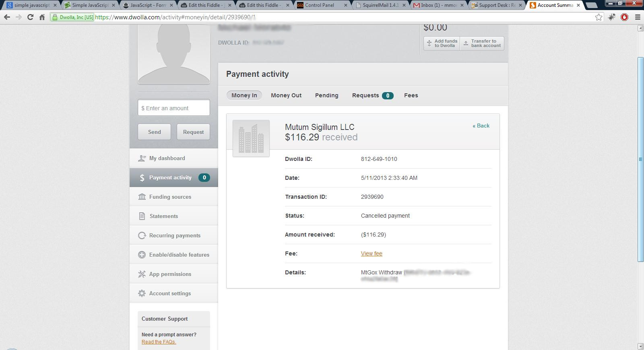Bookmark this page with the star icon

(x=599, y=17)
